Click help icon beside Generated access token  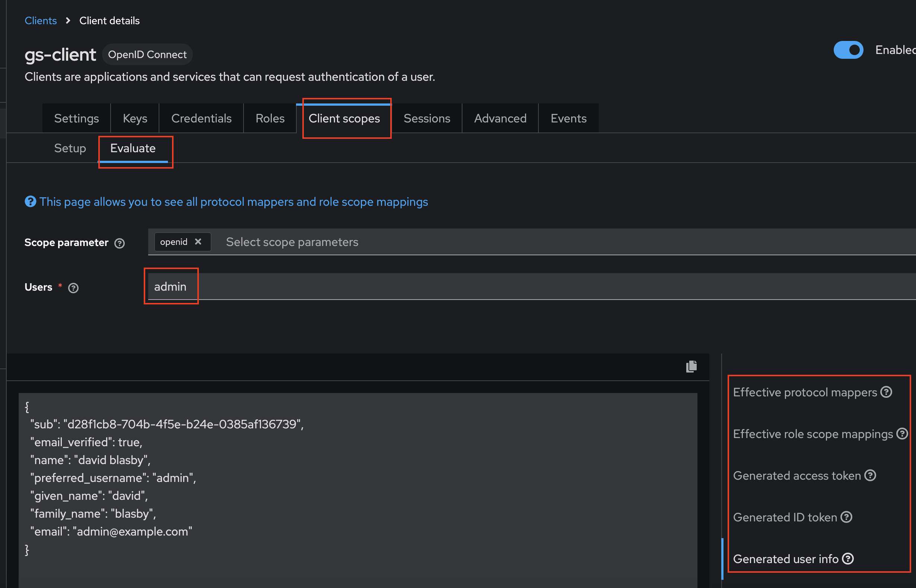tap(870, 475)
